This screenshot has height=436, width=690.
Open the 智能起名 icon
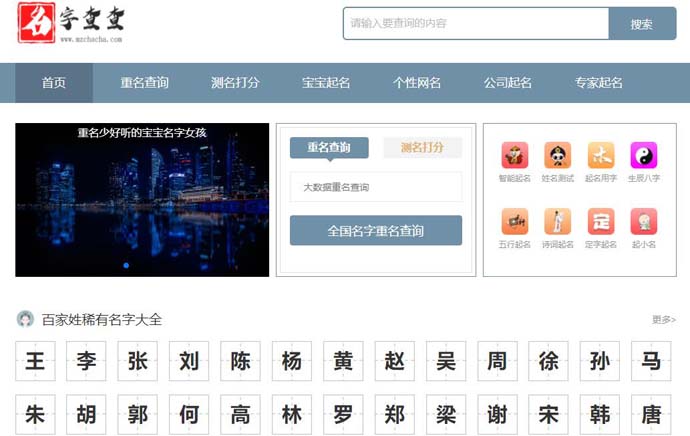coord(514,155)
